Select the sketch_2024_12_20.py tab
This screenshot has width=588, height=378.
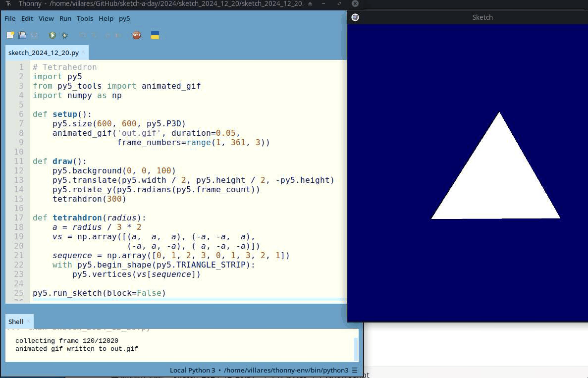(43, 53)
